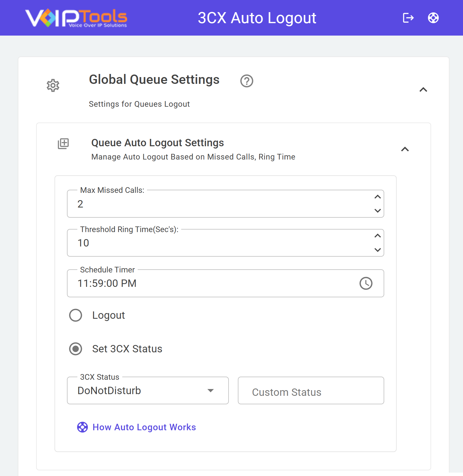The image size is (463, 476).
Task: Collapse the Global Queue Settings panel
Action: pos(423,90)
